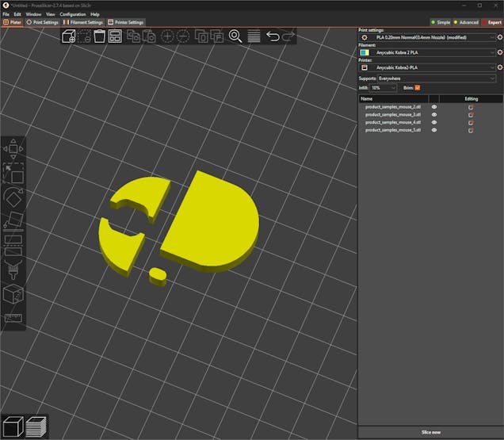Click the Name column header

(393, 99)
